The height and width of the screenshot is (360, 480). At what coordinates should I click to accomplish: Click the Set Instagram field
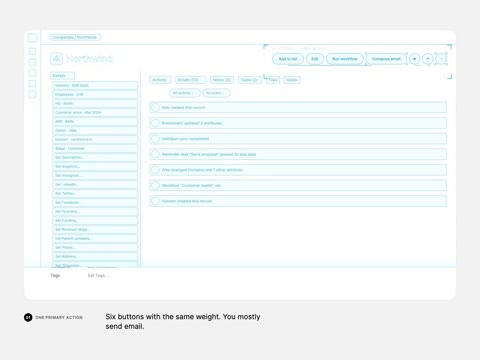pos(95,176)
